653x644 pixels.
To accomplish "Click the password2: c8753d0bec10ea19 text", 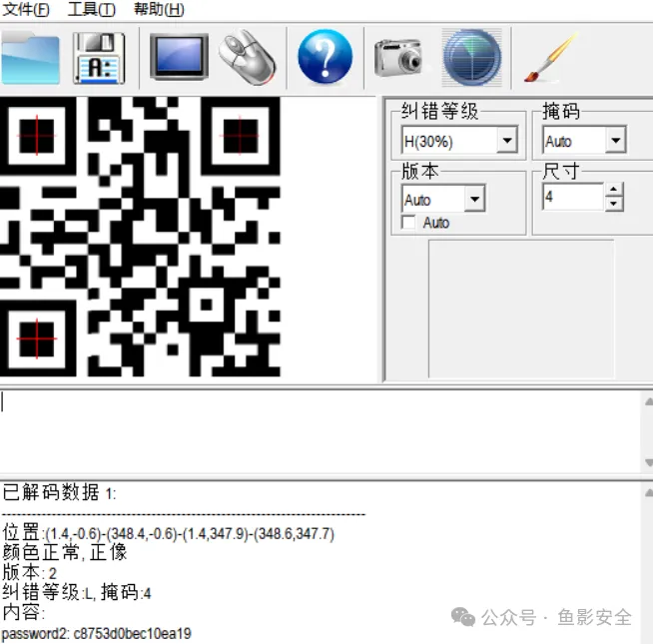I will point(97,634).
